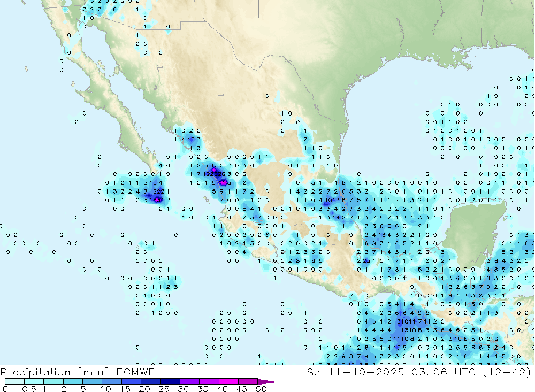Click the date '11-10-2025' in the footer
This screenshot has height=392, width=535.
[366, 372]
